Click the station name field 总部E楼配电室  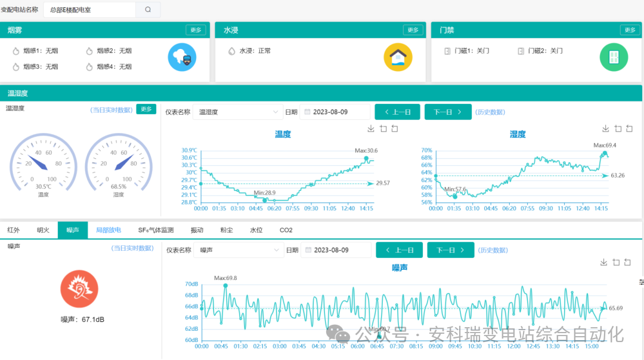pos(89,10)
